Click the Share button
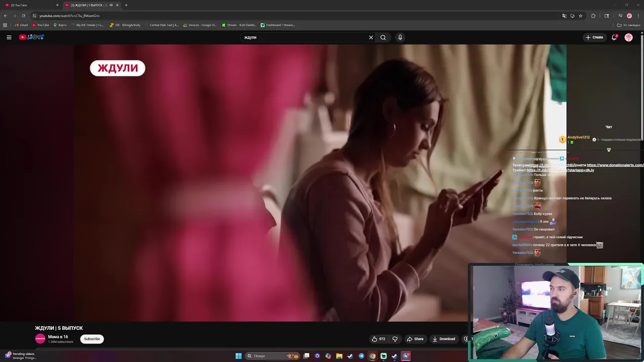Screen dimensions: 644x362 (416, 339)
